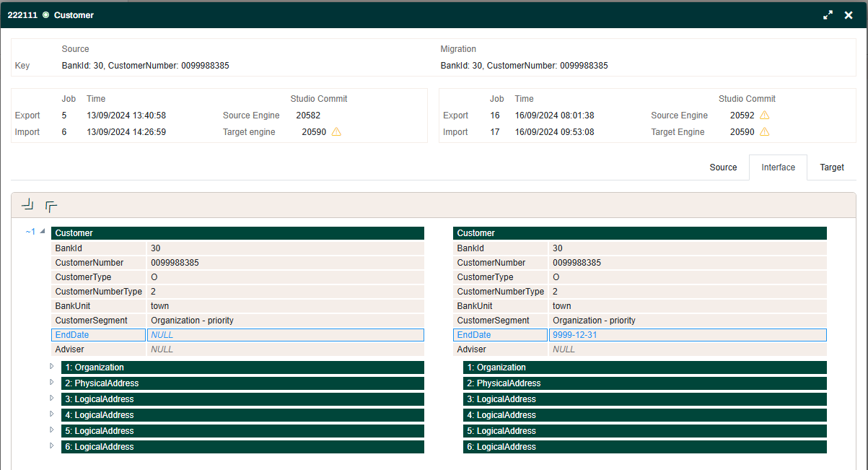Click the Migration Target Engine warning icon
This screenshot has width=868, height=470.
click(764, 132)
